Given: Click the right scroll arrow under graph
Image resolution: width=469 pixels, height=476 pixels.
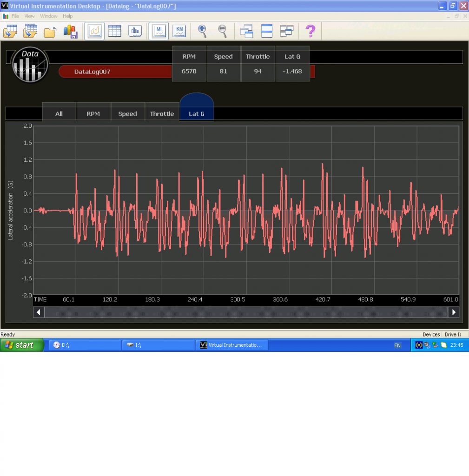Looking at the screenshot, I should pyautogui.click(x=453, y=312).
